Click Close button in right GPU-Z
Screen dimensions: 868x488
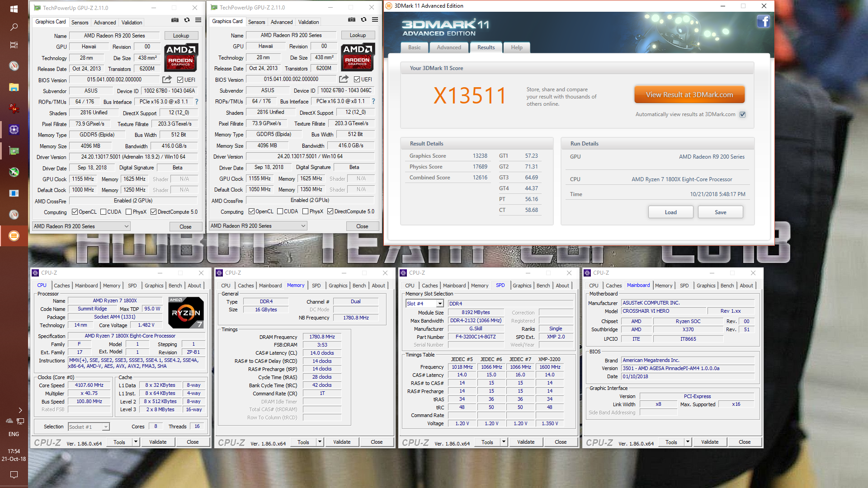coord(362,226)
